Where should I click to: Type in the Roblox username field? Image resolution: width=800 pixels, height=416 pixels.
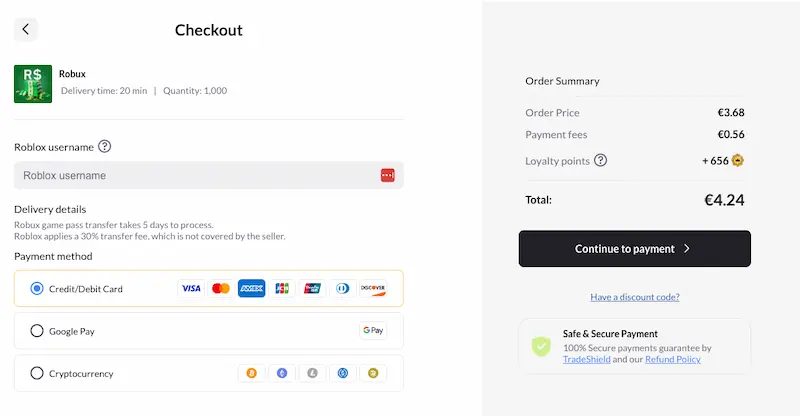(195, 176)
